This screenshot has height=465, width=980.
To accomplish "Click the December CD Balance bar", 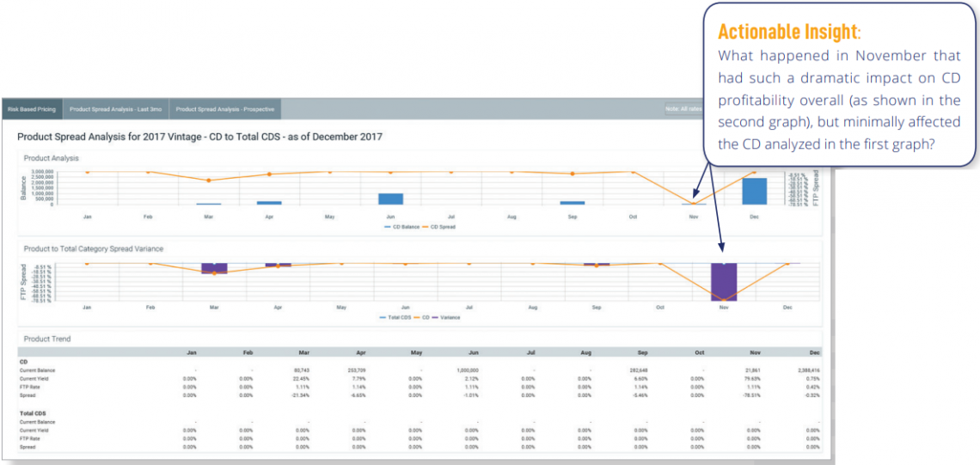I will pyautogui.click(x=755, y=192).
